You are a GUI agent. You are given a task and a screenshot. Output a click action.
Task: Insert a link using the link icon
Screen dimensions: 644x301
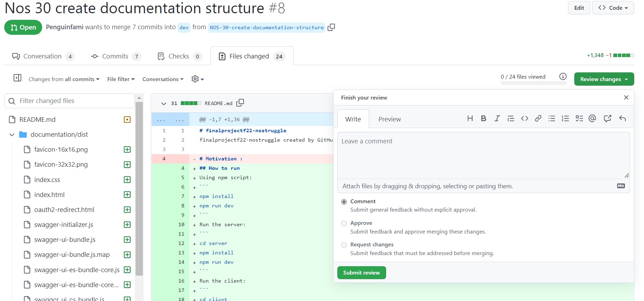point(538,119)
